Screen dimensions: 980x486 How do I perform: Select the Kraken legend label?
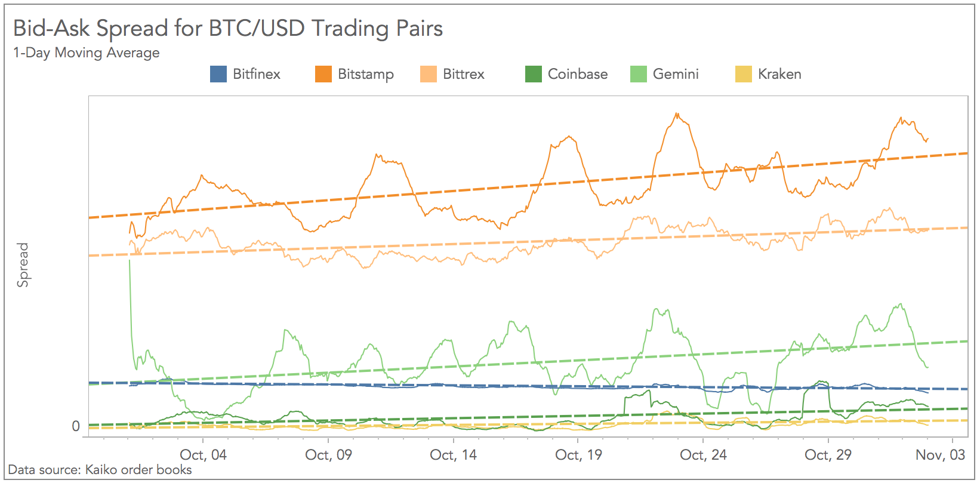click(x=779, y=74)
